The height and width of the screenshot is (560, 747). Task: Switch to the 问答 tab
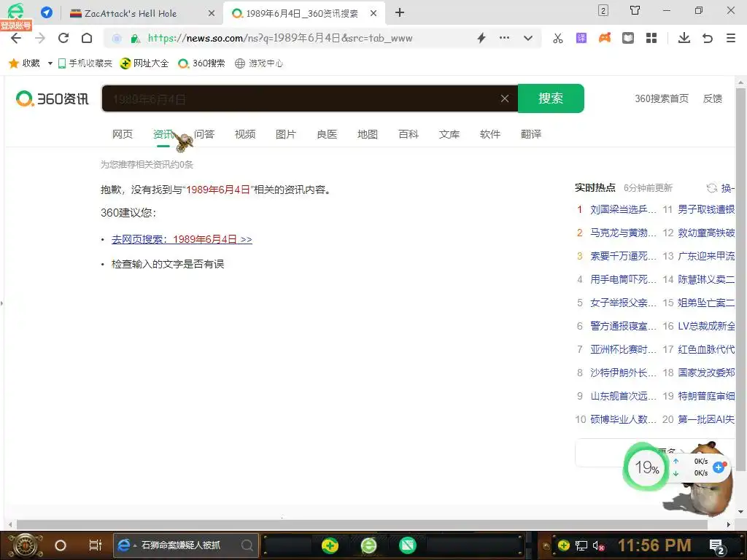pyautogui.click(x=204, y=134)
